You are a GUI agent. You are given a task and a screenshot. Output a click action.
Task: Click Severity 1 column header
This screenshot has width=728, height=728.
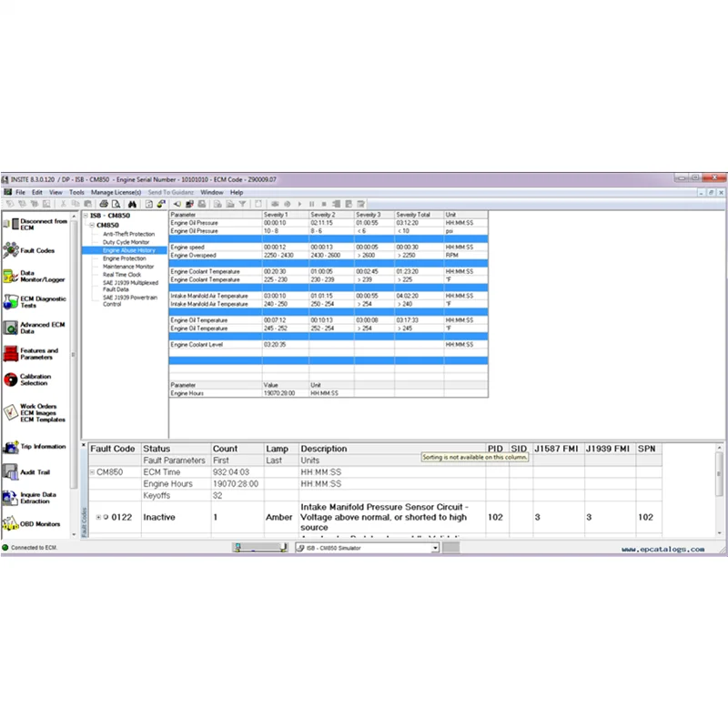(x=286, y=215)
